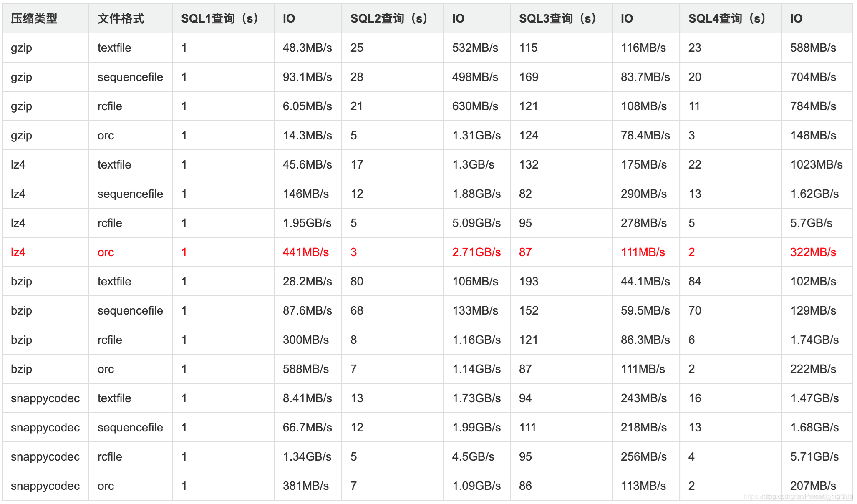Select the 48.3MB/s cell
The image size is (857, 504).
pos(307,48)
